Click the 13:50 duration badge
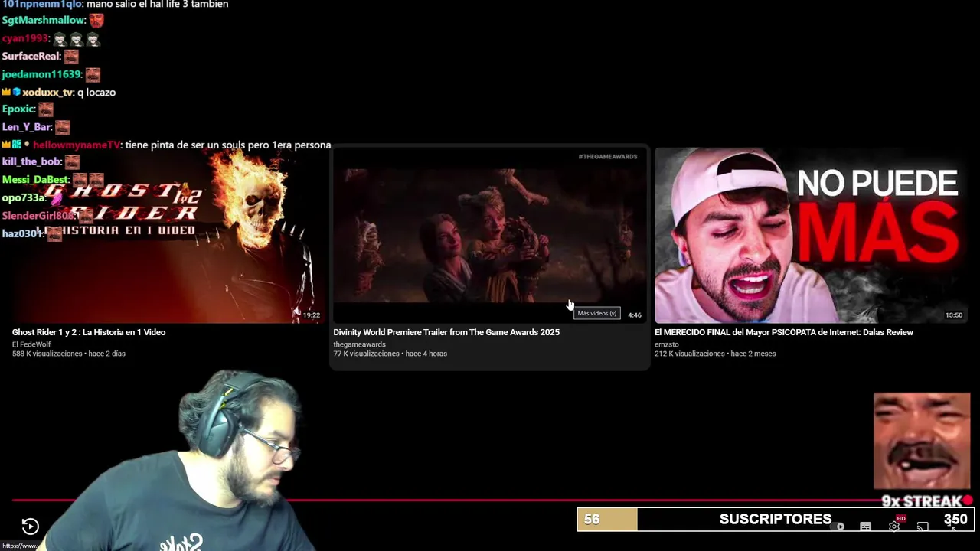 [954, 315]
